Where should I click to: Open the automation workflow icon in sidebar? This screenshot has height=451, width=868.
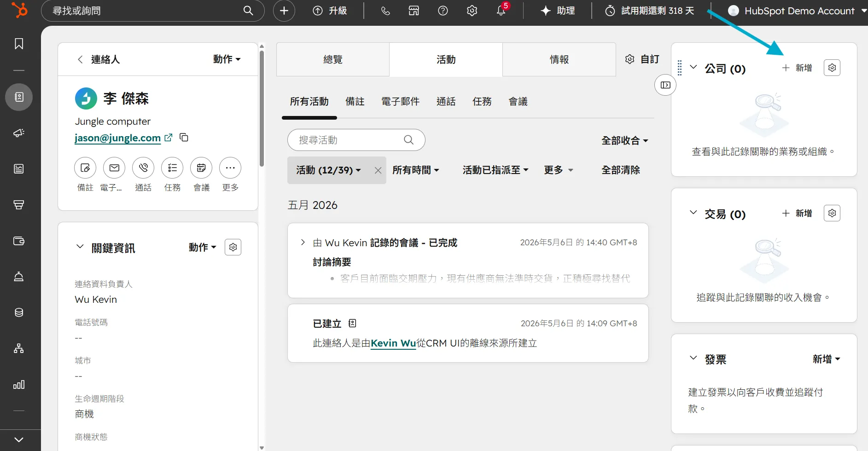[x=19, y=348]
